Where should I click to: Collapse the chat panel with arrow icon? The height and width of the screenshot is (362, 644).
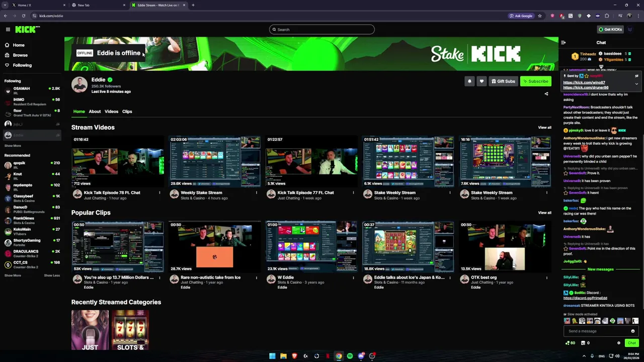point(563,43)
